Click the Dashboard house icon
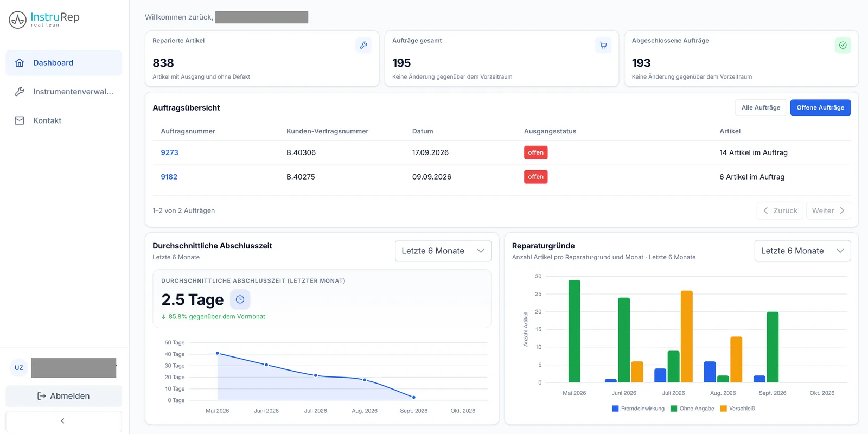Screen dimensions: 868x434 pos(20,63)
